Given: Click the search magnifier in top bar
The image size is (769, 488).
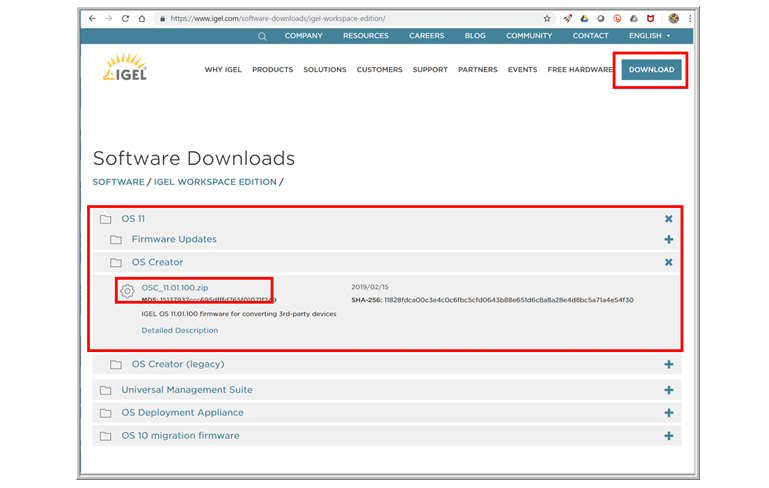Looking at the screenshot, I should (262, 36).
